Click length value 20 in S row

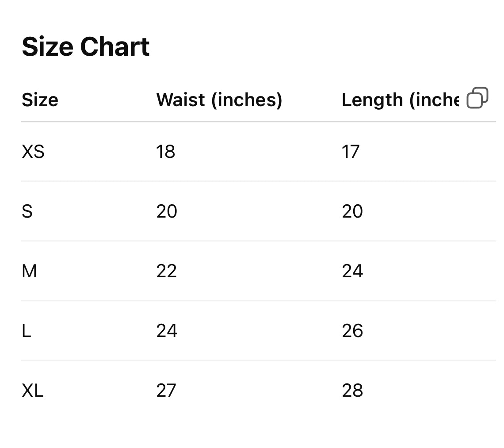tap(352, 211)
